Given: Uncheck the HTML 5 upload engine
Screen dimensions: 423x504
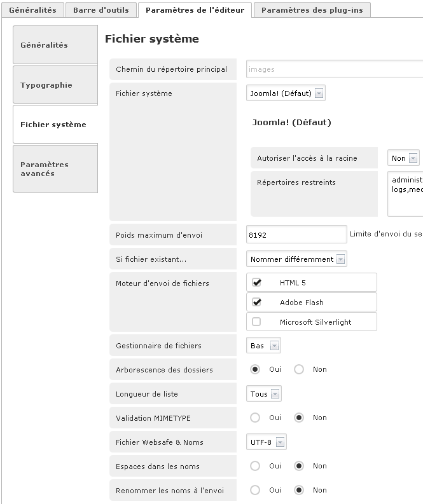Looking at the screenshot, I should pyautogui.click(x=256, y=283).
